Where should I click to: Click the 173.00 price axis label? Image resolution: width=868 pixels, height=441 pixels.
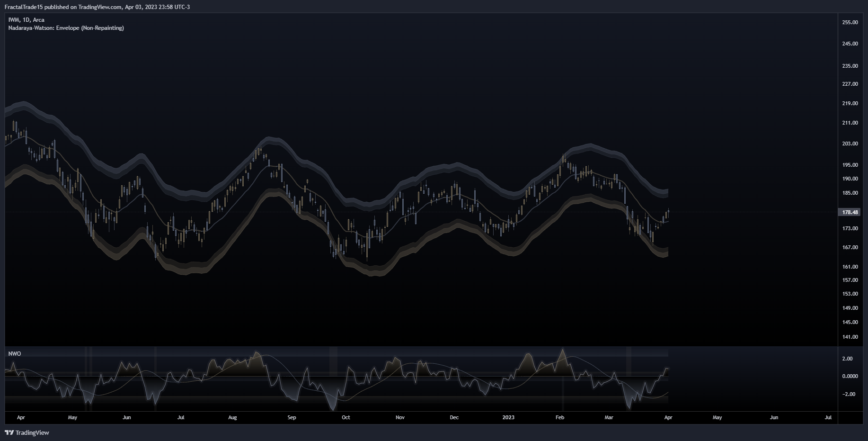pos(850,228)
